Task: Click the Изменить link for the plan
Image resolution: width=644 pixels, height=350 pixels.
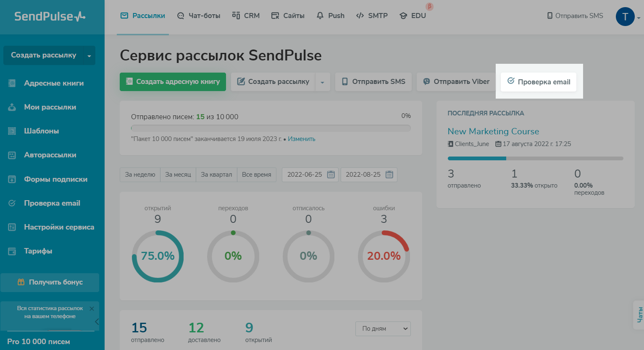Action: pyautogui.click(x=302, y=139)
